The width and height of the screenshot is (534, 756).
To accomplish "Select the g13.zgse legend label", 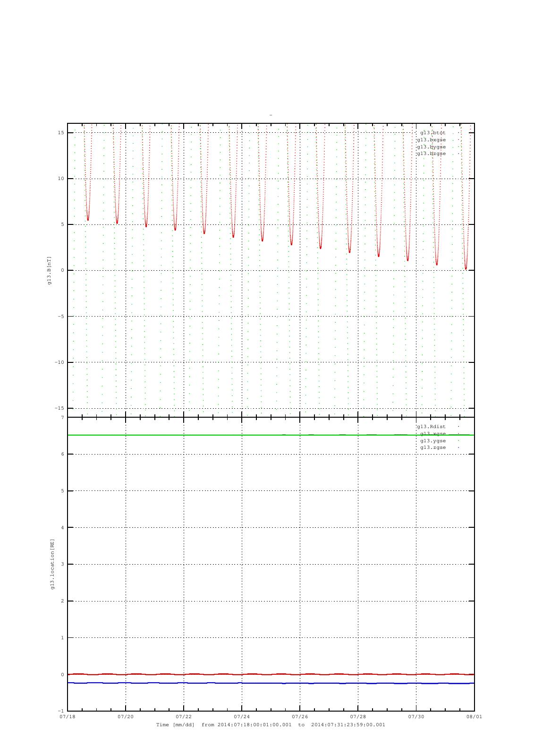I will (x=433, y=447).
